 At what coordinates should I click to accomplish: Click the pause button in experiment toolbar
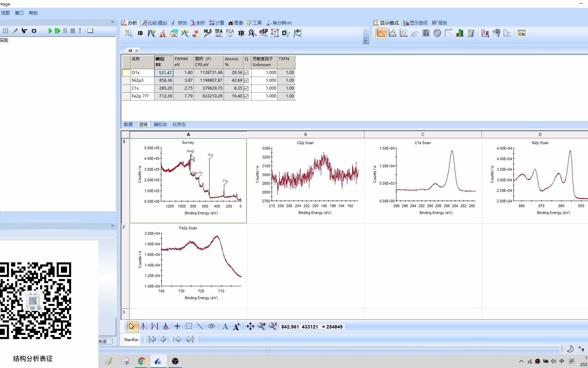coord(65,31)
